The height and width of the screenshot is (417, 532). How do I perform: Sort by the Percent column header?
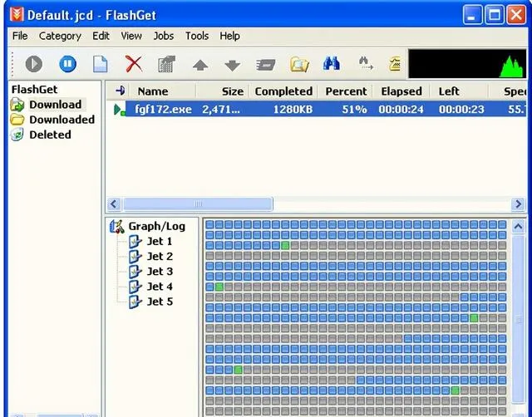(346, 91)
